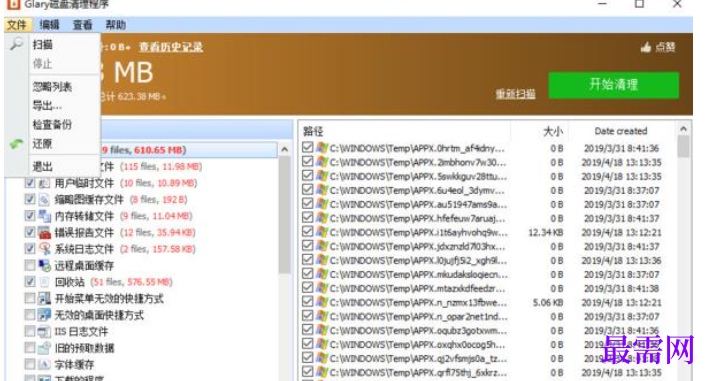Sort by the 大小 column header

[x=553, y=131]
